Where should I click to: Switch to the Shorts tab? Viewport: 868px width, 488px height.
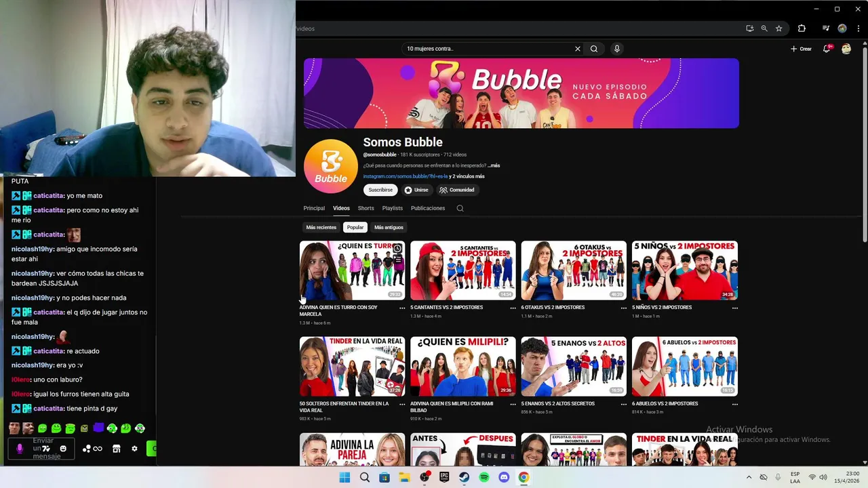tap(366, 208)
